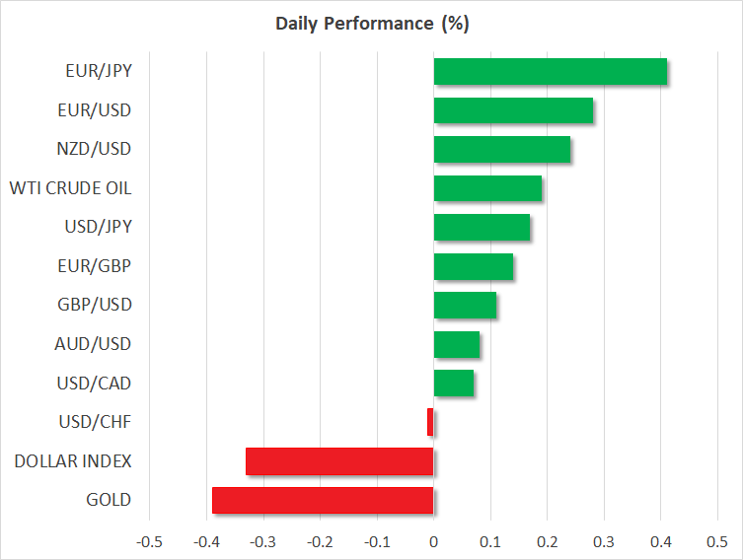Click the AUD/USD bar

tap(456, 344)
